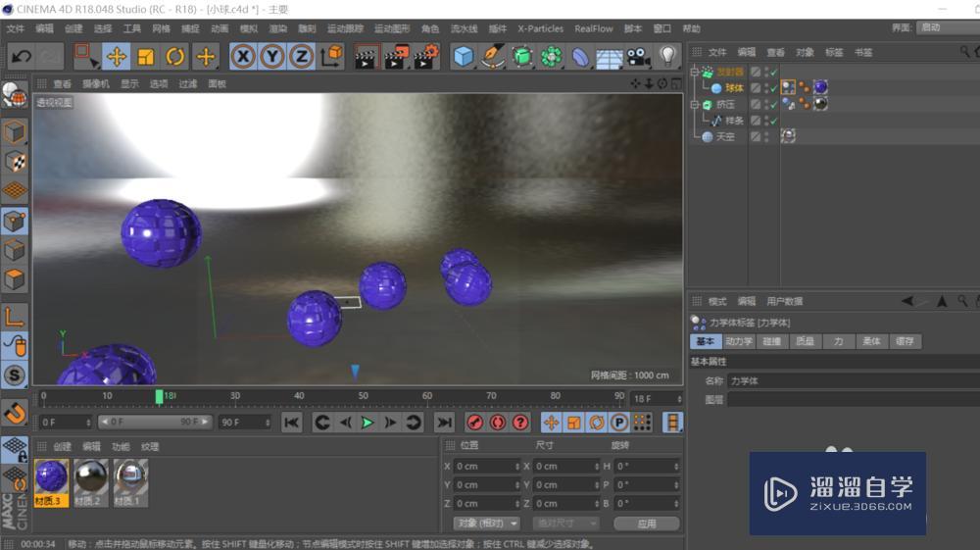The width and height of the screenshot is (980, 550).
Task: Switch to the 碰撞 attribute tab
Action: click(x=772, y=341)
